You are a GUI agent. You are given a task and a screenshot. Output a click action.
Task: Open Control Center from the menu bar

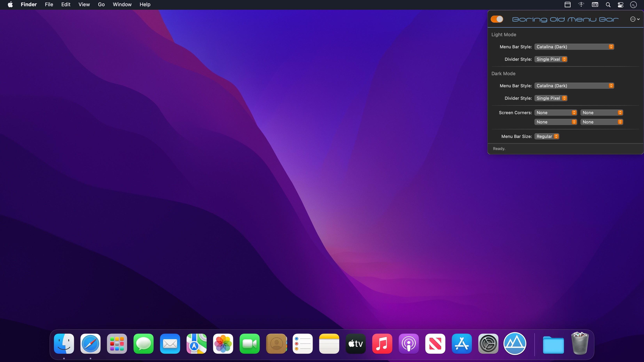(621, 4)
